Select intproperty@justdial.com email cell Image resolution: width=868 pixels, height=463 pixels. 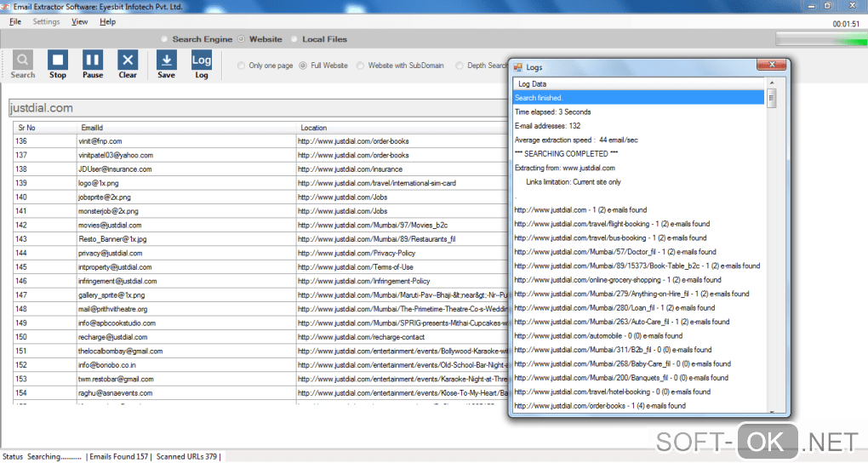click(187, 267)
